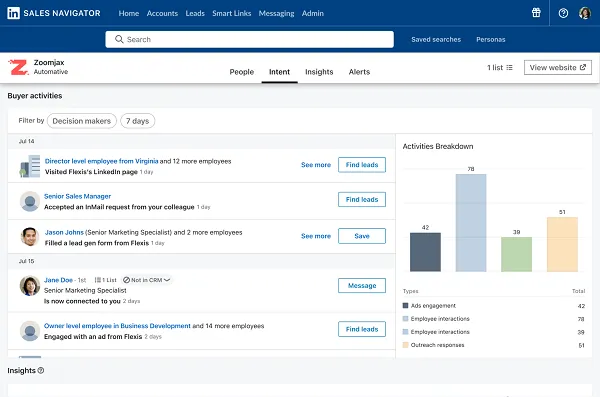Viewport: 600px width, 397px height.
Task: Click Jason Johns profile photo
Action: pos(30,236)
